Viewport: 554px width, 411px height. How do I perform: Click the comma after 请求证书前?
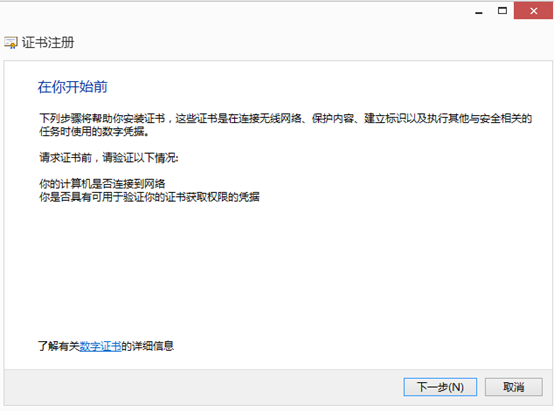click(97, 158)
